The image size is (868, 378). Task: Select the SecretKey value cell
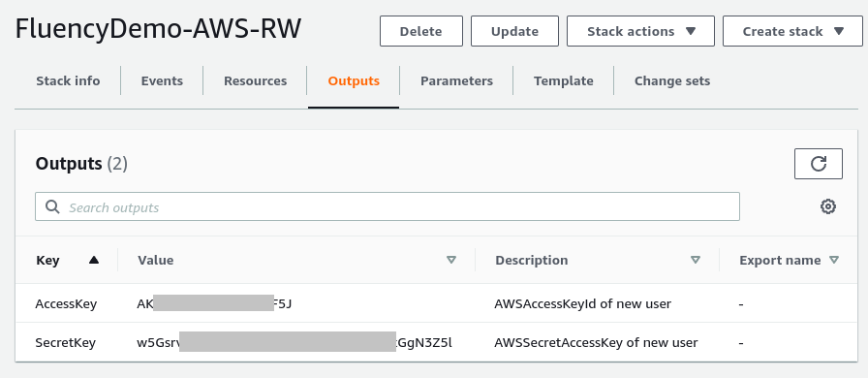[x=295, y=342]
